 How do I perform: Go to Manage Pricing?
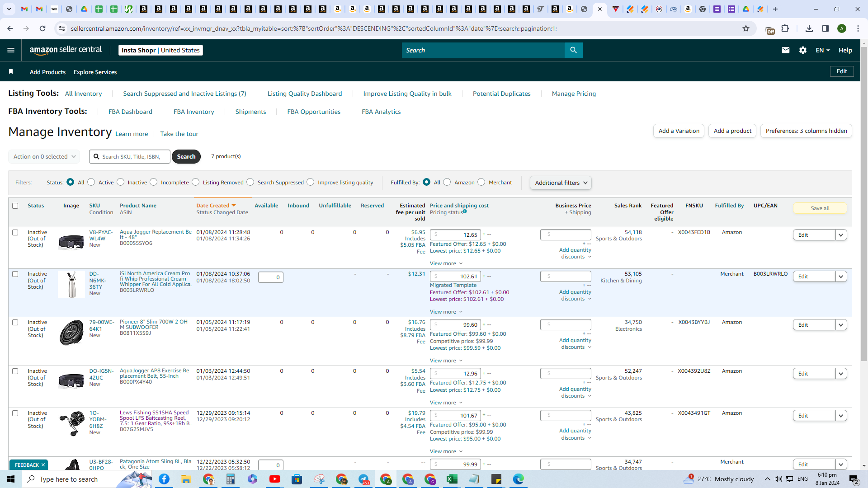[x=574, y=94]
